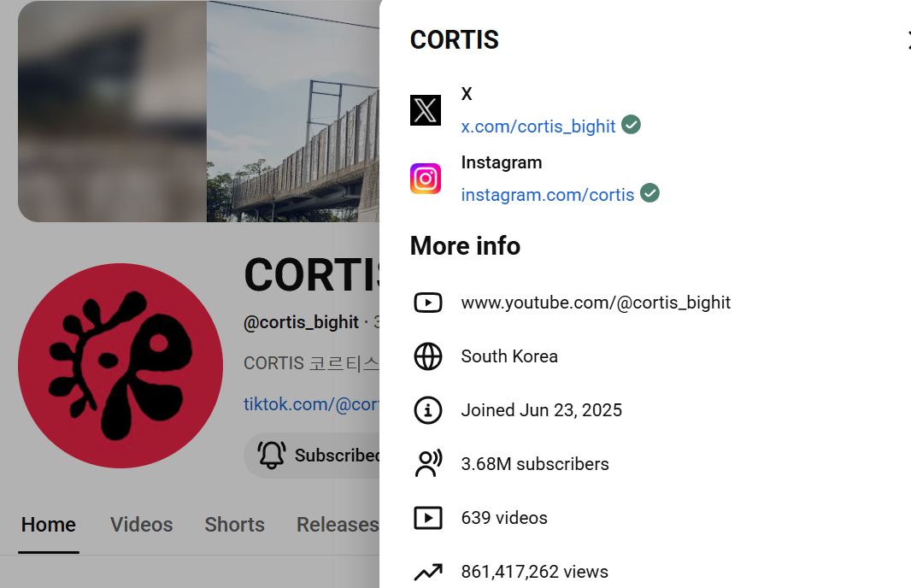Screen dimensions: 911x588
Task: Click the Subscribed button
Action: (312, 456)
